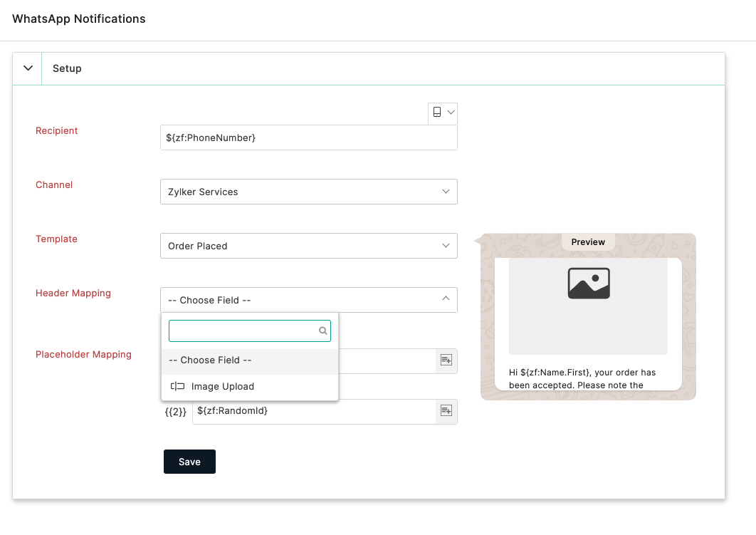
Task: Click the Image Upload field type icon
Action: click(x=177, y=386)
